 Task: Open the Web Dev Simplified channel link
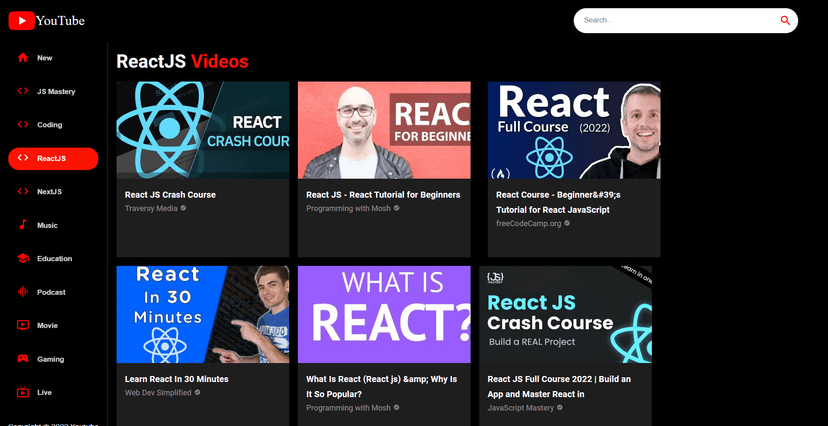pos(158,393)
